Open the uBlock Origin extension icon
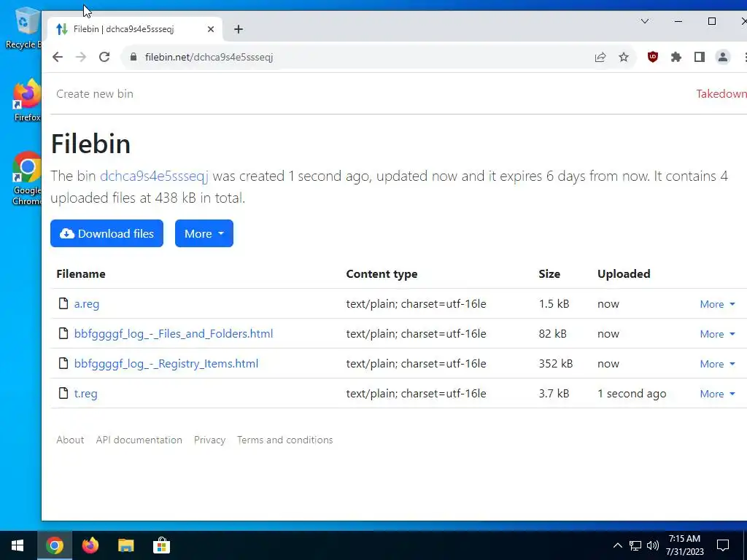This screenshot has height=560, width=747. (x=653, y=57)
